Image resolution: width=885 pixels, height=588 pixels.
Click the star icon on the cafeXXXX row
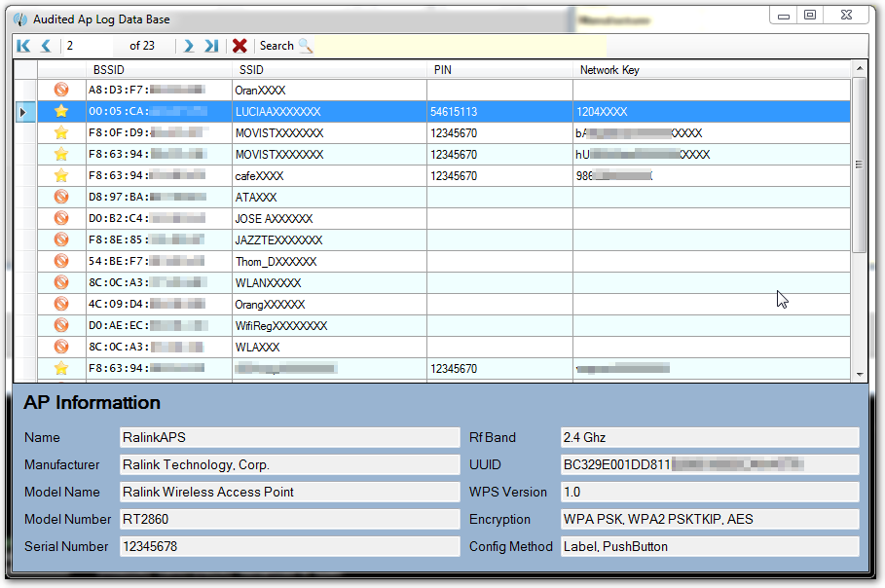click(x=60, y=176)
